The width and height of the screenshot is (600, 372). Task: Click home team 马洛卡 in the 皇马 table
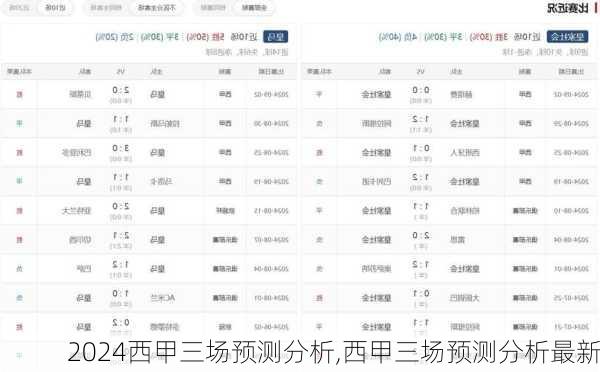pyautogui.click(x=161, y=181)
